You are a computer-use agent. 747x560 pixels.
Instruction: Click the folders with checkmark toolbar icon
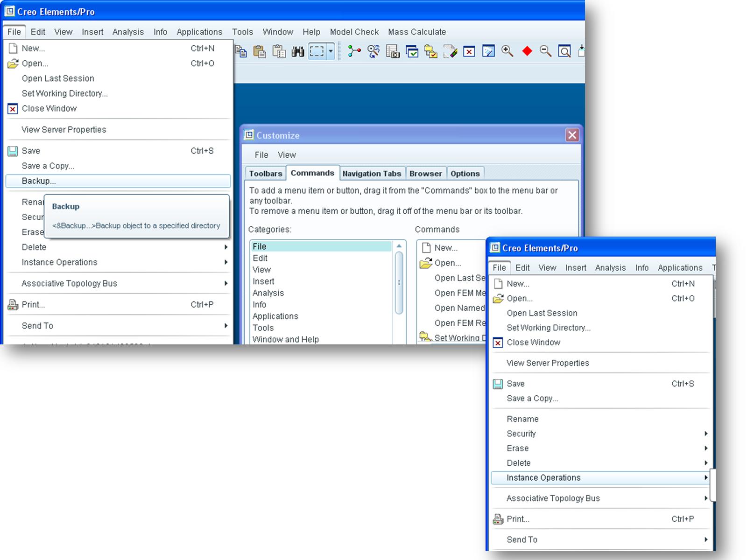[431, 51]
